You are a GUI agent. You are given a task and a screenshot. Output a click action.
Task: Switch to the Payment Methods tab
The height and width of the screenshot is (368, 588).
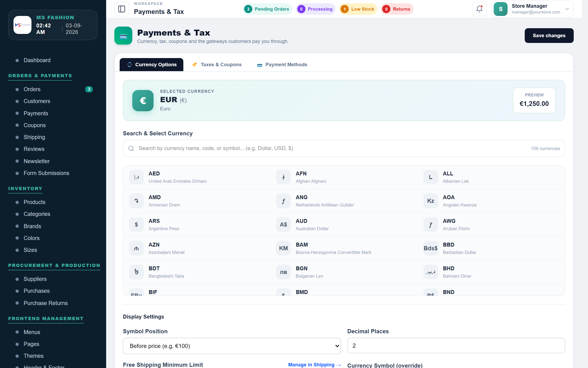pyautogui.click(x=282, y=64)
